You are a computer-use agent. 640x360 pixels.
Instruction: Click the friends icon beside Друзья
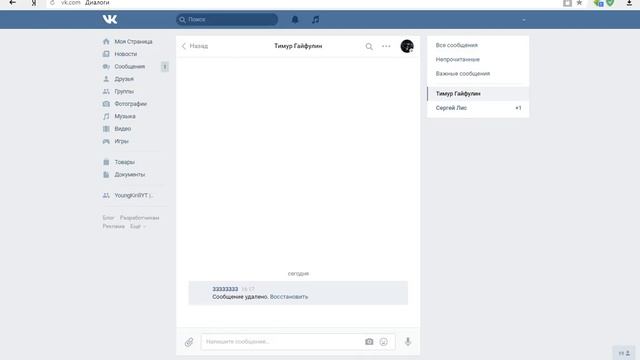tap(106, 79)
